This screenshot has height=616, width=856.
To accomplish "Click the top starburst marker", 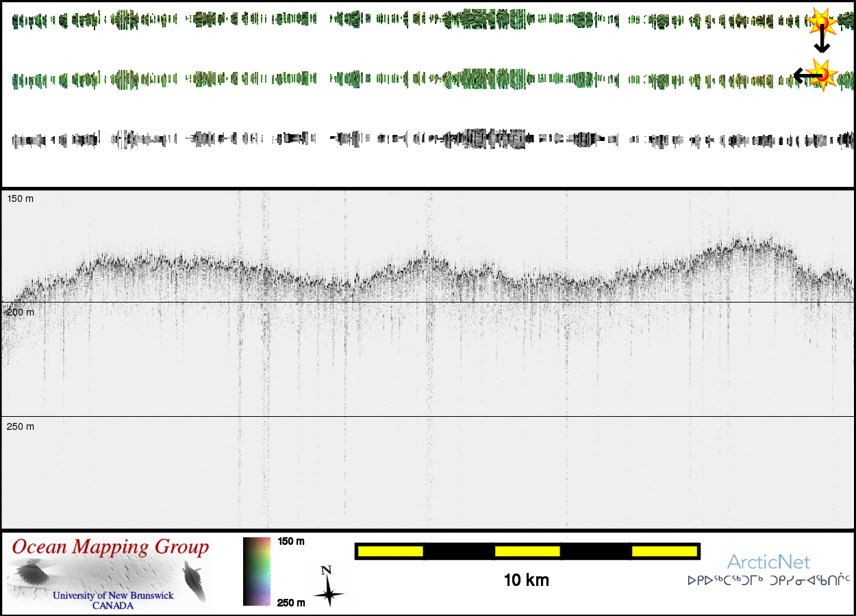I will pyautogui.click(x=820, y=23).
